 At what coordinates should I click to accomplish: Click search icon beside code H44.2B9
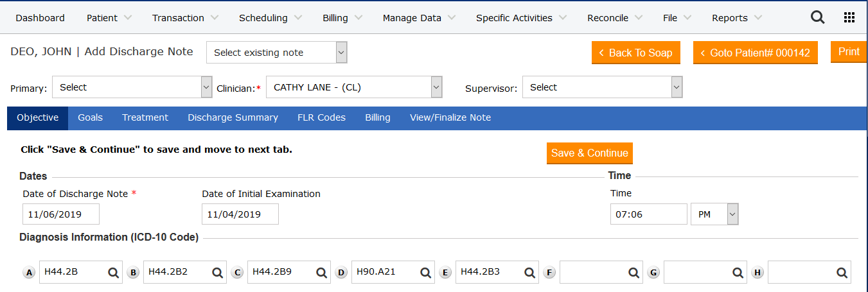(321, 273)
